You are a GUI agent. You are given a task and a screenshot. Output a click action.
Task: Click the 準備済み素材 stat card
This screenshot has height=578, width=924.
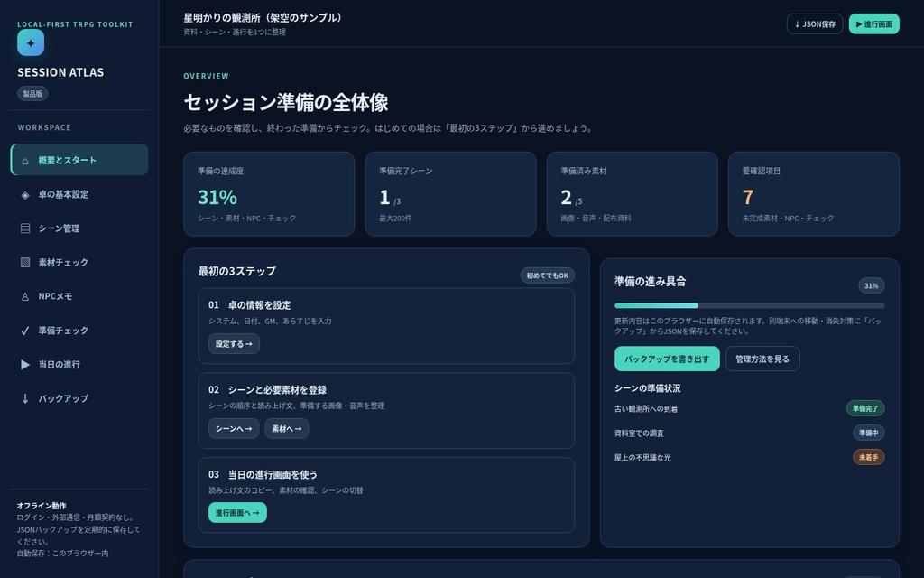click(x=633, y=194)
